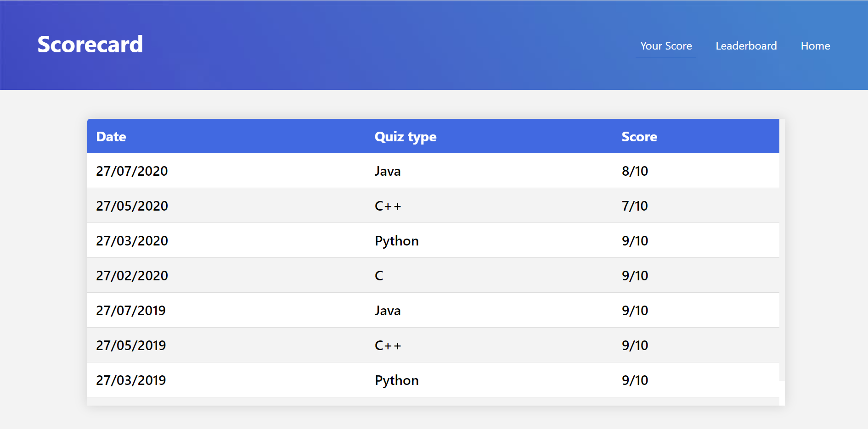This screenshot has width=868, height=429.
Task: Select the Quiz type cell showing C
Action: click(378, 275)
